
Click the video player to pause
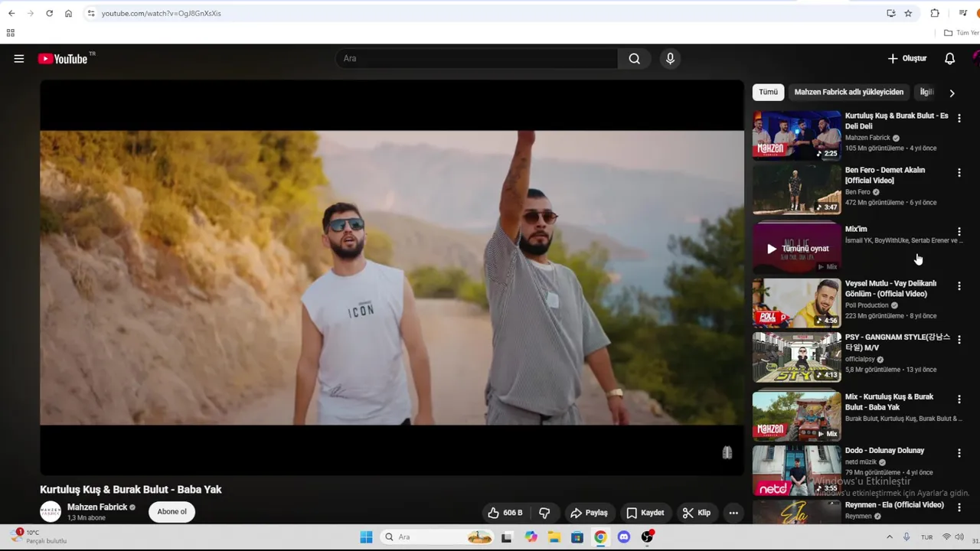pos(392,278)
